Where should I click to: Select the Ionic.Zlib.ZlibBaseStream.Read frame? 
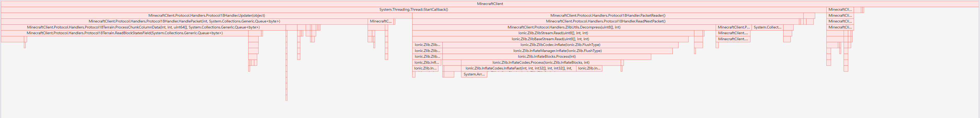[x=550, y=39]
